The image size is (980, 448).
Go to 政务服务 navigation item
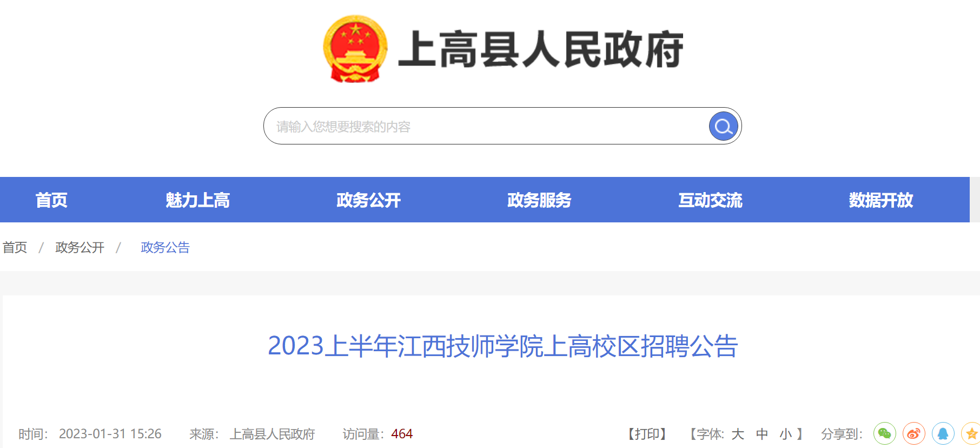(539, 200)
